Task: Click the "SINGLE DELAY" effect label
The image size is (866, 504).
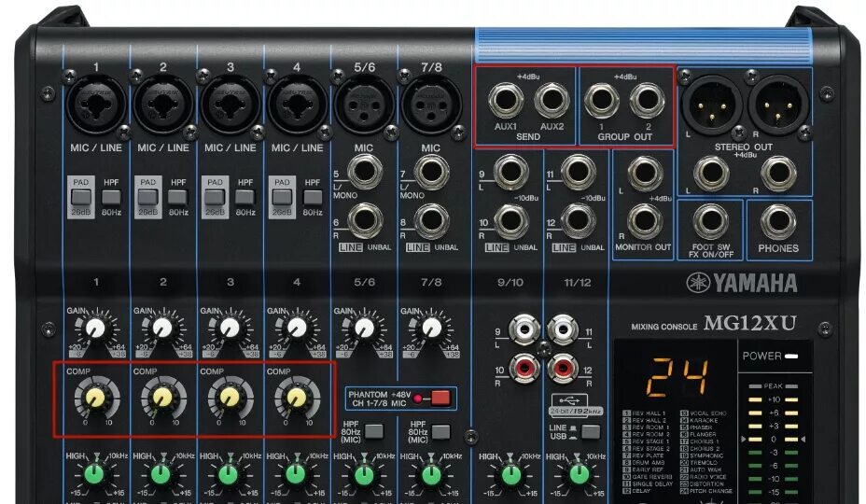Action: point(652,483)
